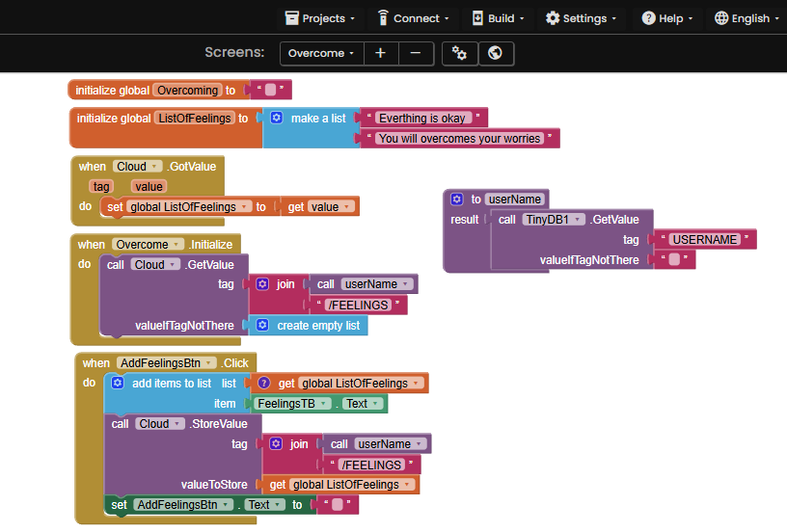Click the USERNAME text string field
Viewport: 787px width, 532px height.
point(705,239)
